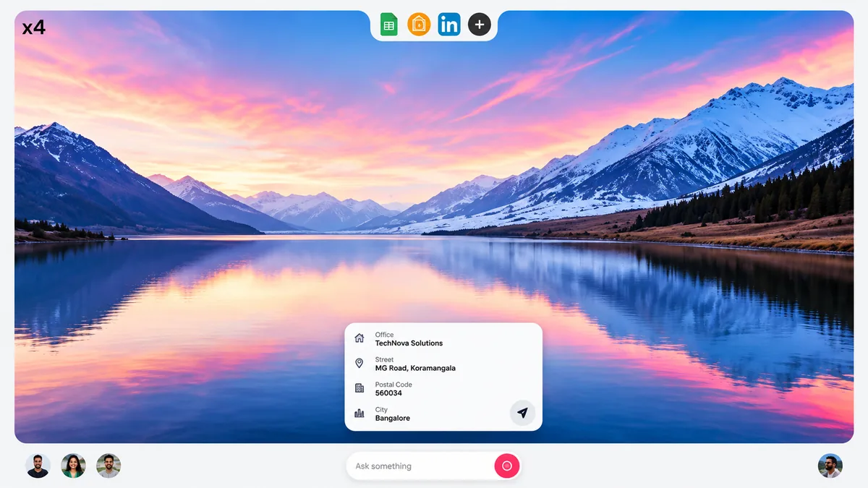Open the LinkedIn app icon
The height and width of the screenshot is (488, 868).
[449, 25]
